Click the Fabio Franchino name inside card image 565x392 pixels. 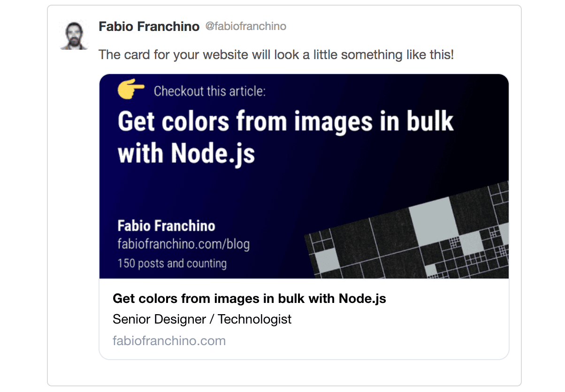(x=166, y=226)
